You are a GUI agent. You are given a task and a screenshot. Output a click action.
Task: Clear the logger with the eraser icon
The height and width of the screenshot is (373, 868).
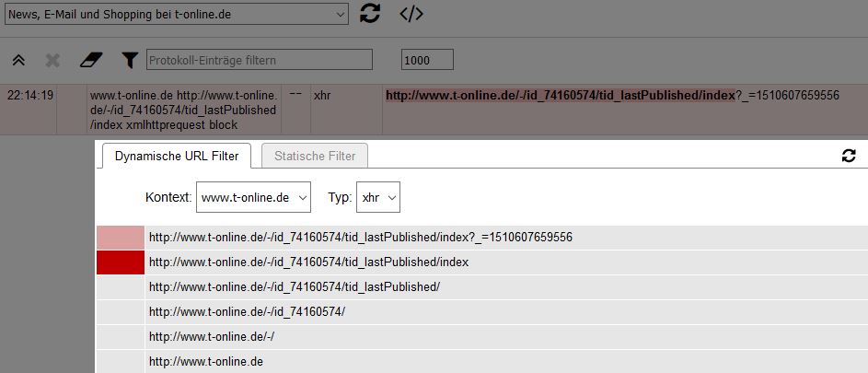click(x=91, y=60)
